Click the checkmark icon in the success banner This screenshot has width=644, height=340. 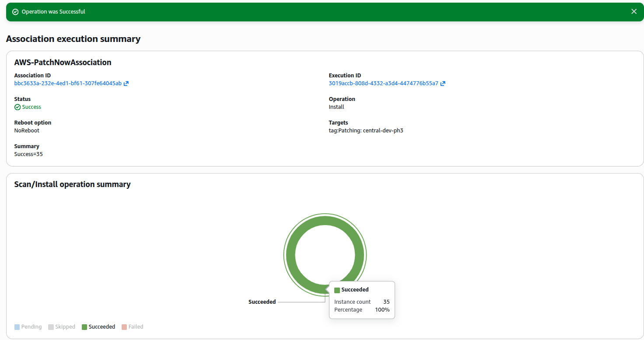point(15,12)
